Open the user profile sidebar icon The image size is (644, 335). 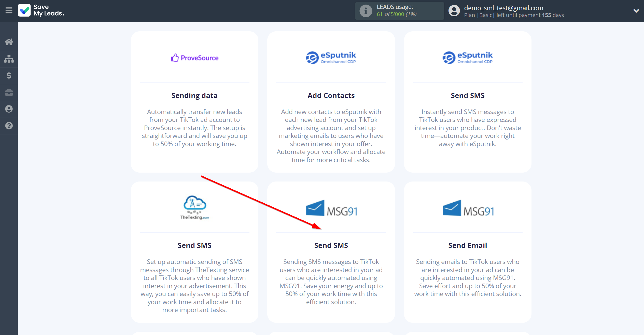(9, 109)
